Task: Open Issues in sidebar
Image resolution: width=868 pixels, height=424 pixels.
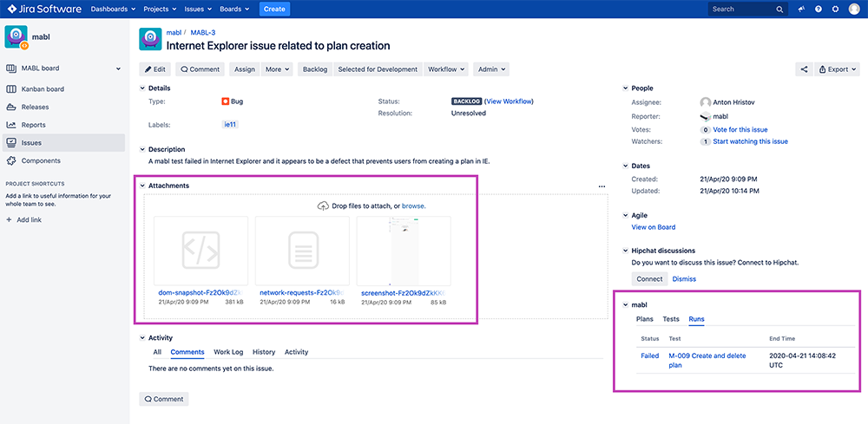Action: [x=63, y=142]
